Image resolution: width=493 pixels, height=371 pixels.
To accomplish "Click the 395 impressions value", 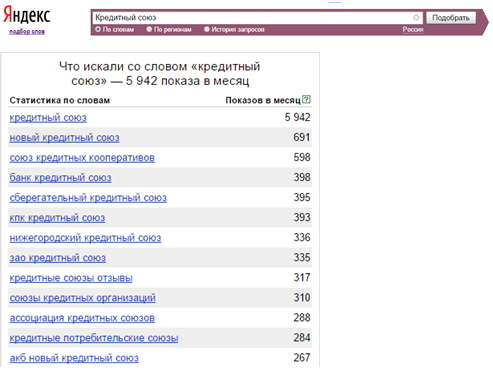I will (x=302, y=197).
